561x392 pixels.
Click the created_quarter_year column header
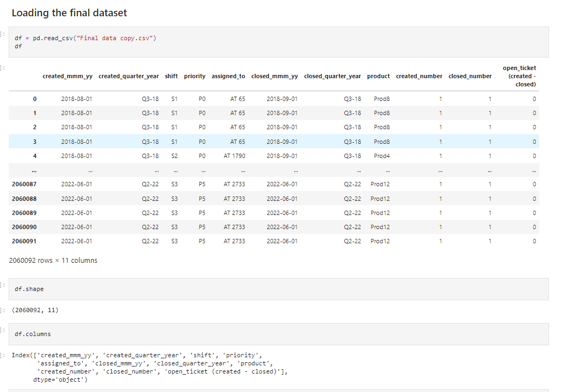click(128, 76)
